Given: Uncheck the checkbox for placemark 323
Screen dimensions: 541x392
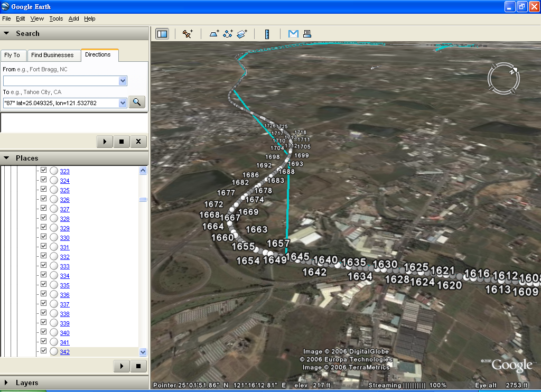Looking at the screenshot, I should (x=43, y=170).
